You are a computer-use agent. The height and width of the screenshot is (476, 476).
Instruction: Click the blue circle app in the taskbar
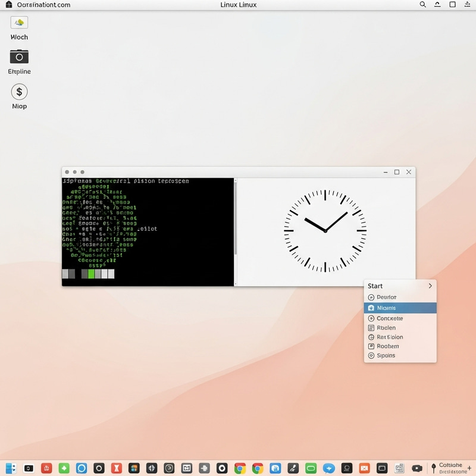[82, 468]
